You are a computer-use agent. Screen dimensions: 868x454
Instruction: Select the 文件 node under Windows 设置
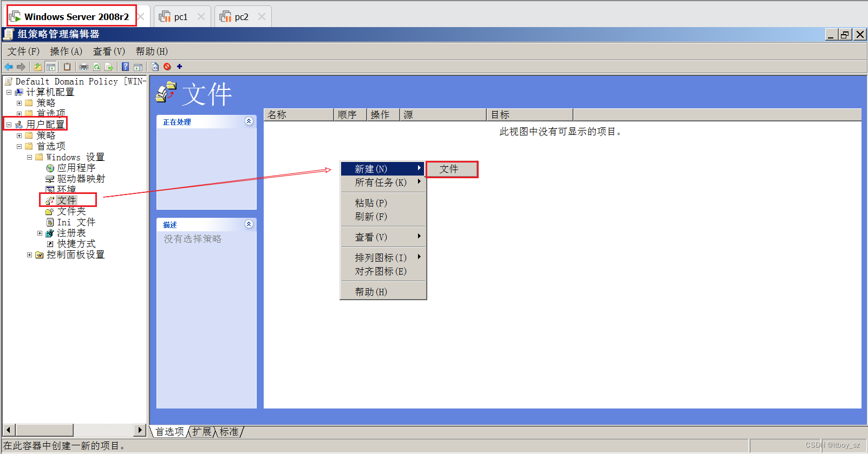[67, 200]
